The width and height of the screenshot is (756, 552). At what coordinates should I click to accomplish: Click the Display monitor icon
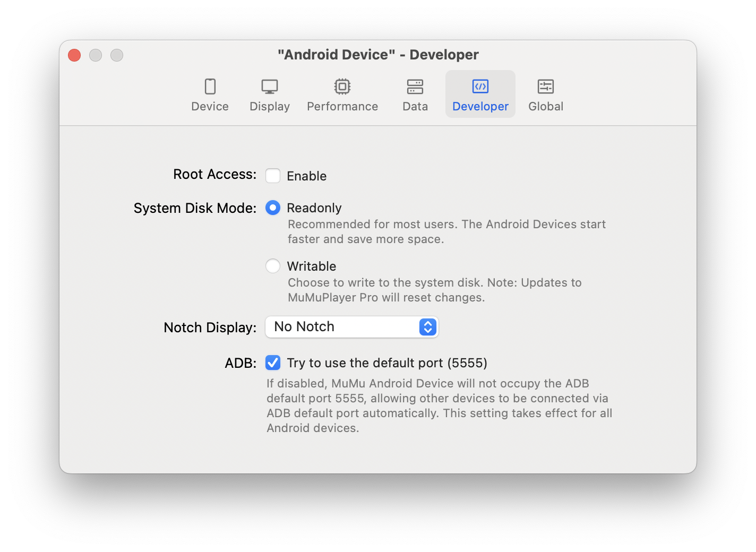[x=270, y=87]
